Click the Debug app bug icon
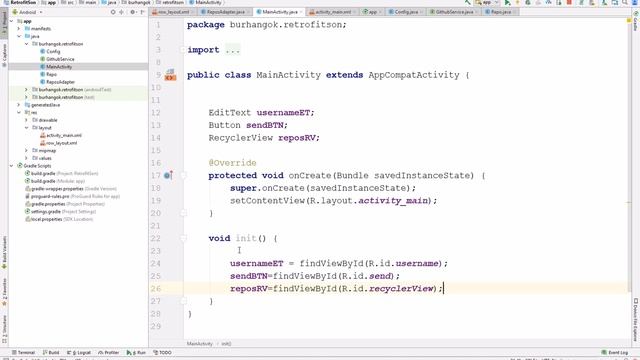This screenshot has height=360, width=640. pos(528,3)
